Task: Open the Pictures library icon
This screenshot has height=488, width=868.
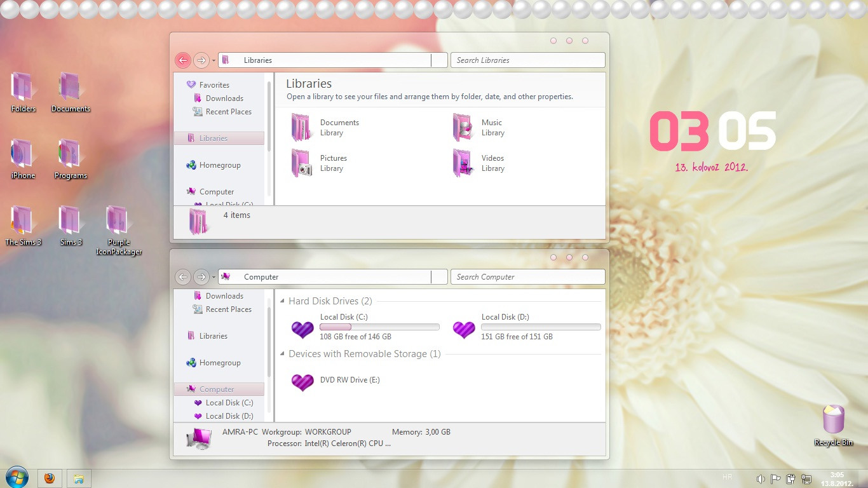Action: 301,163
